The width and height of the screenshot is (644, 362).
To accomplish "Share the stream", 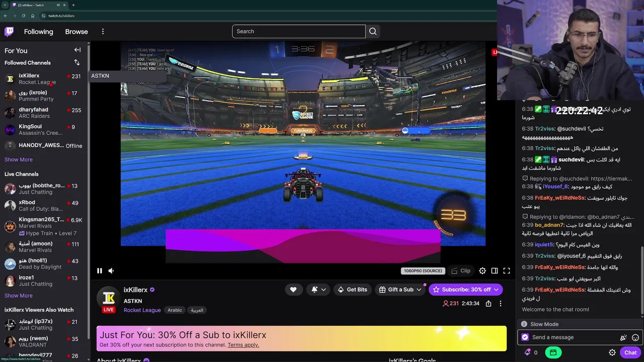I will coord(489,304).
